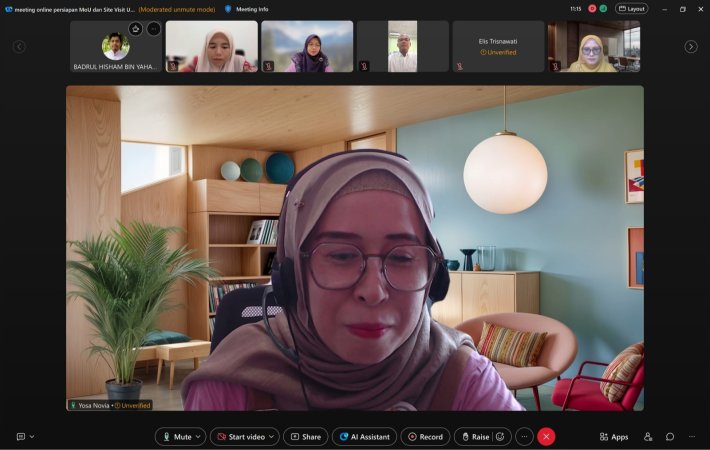Viewport: 710px width, 450px height.
Task: Open the chat panel
Action: [x=670, y=437]
